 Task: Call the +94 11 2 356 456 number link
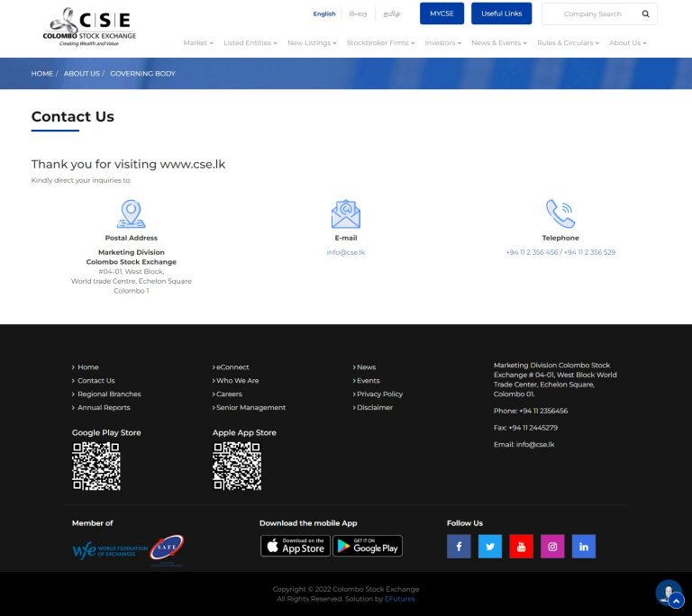point(532,252)
